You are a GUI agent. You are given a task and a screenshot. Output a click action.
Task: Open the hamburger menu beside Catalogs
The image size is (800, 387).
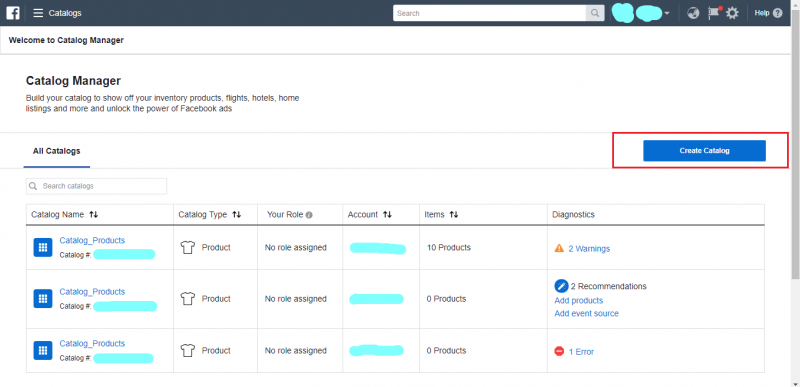[38, 13]
